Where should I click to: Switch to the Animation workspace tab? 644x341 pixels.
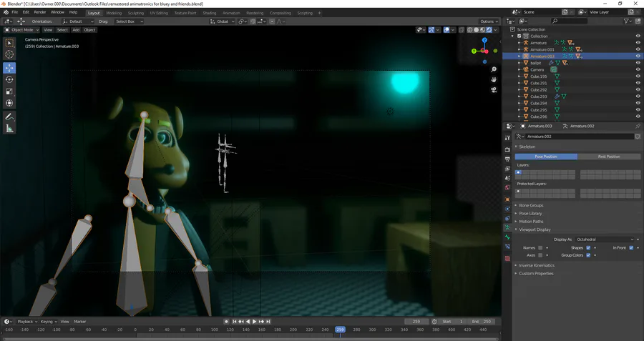[231, 13]
